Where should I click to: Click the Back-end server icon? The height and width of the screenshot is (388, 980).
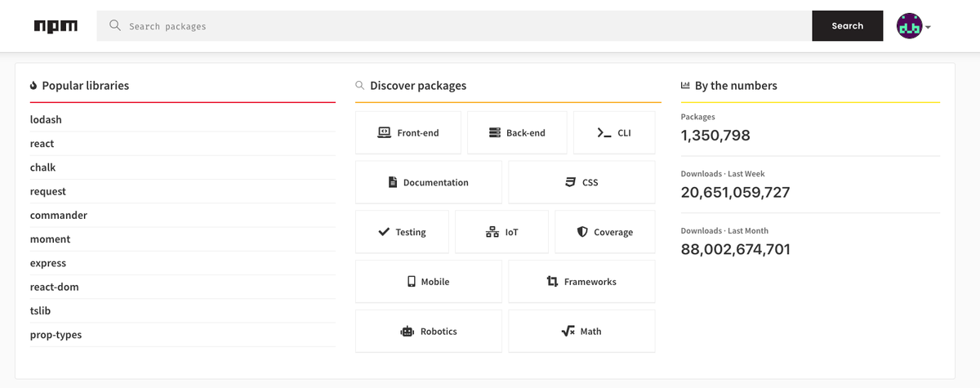494,132
